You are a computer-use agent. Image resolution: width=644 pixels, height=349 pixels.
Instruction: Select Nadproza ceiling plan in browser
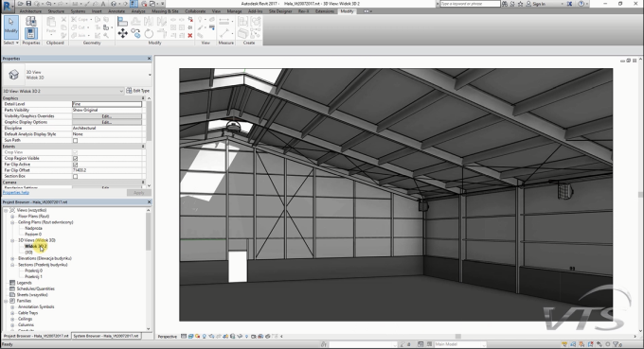click(x=33, y=229)
